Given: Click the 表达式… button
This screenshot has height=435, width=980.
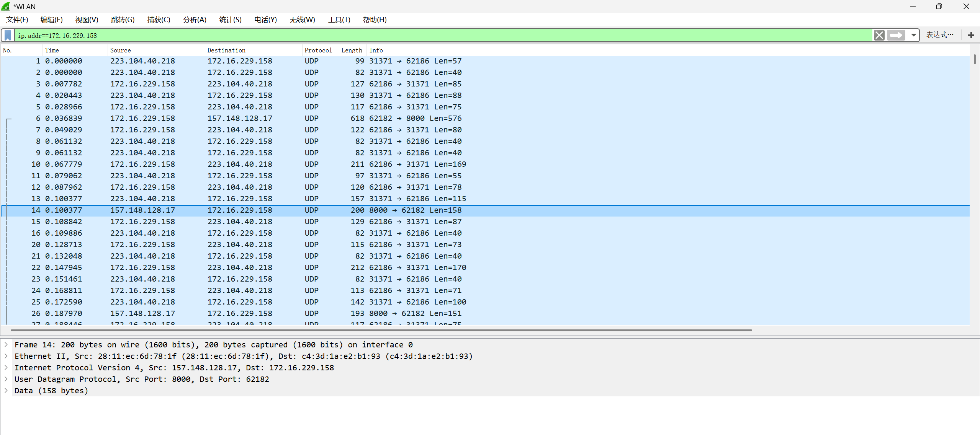Looking at the screenshot, I should (939, 35).
